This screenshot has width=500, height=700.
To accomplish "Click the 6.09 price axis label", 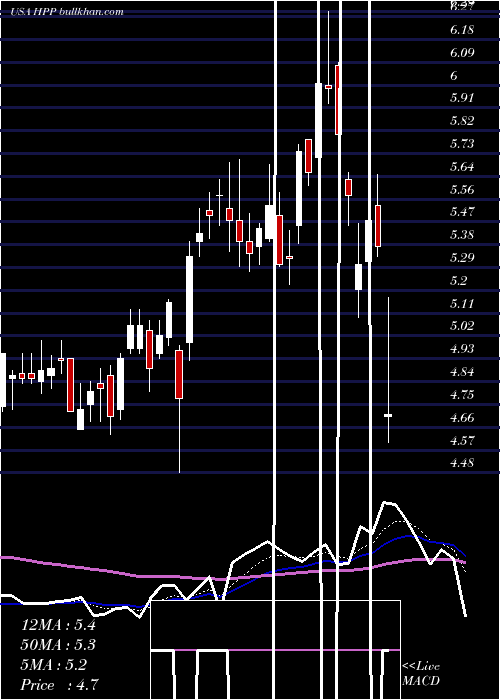I will click(462, 53).
